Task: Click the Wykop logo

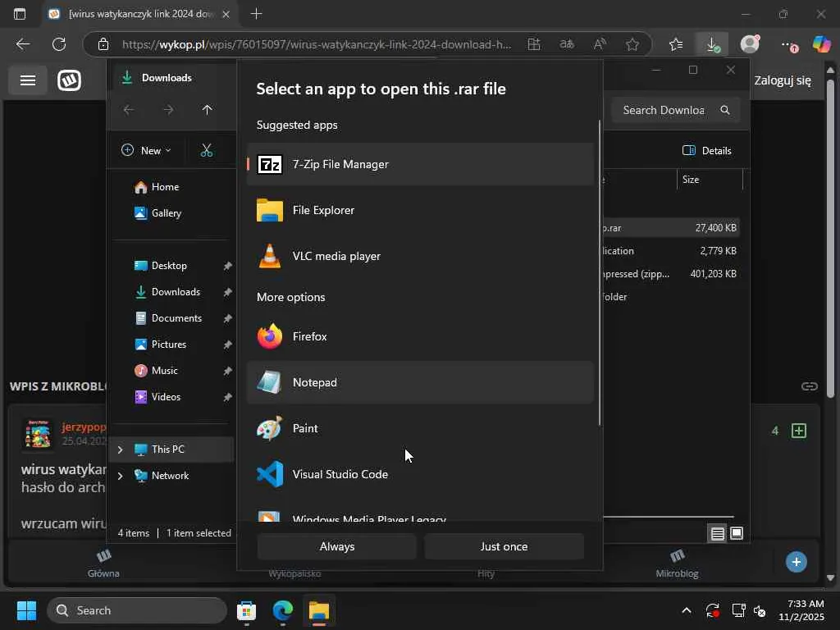Action: 70,80
